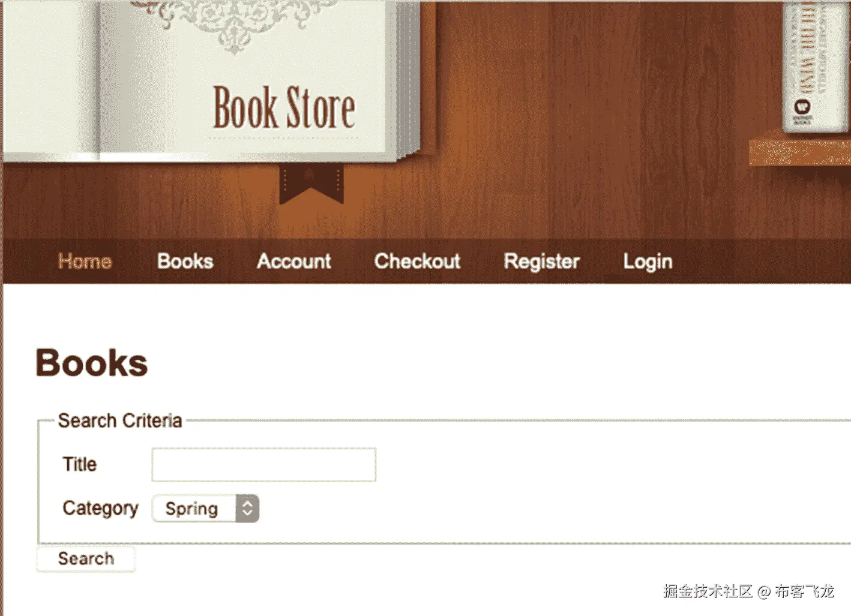Expand the Category dropdown arrows
This screenshot has width=851, height=616.
tap(247, 509)
